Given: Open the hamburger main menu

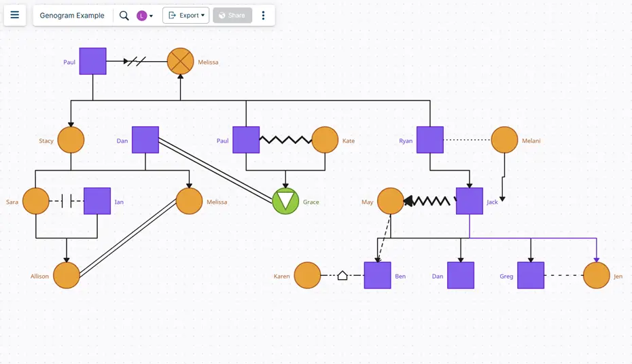Looking at the screenshot, I should click(15, 15).
